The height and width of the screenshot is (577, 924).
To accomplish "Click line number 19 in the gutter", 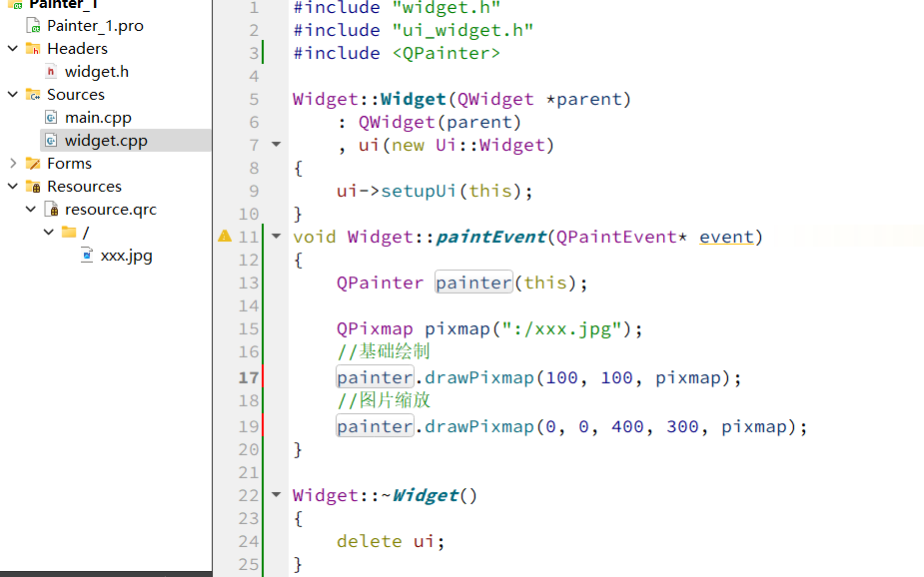I will 249,426.
